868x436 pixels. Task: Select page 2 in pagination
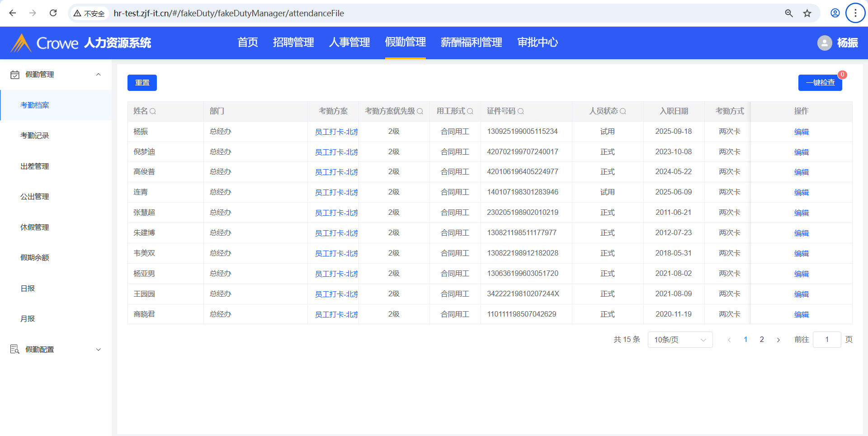[762, 340]
